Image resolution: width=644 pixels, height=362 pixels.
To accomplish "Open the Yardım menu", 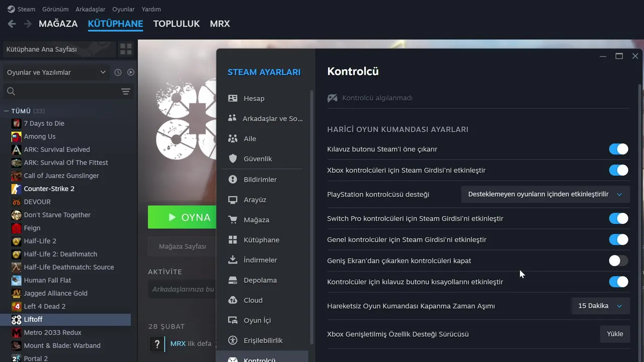I will pyautogui.click(x=151, y=9).
